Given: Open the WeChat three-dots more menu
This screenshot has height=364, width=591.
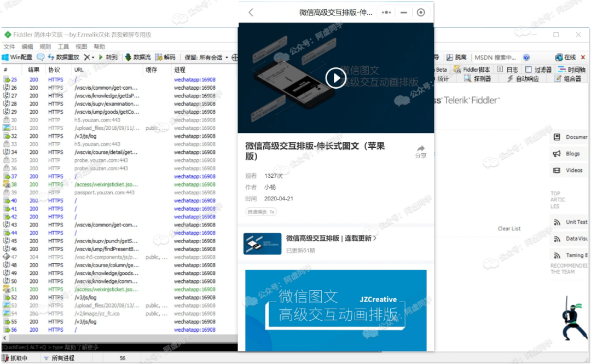Looking at the screenshot, I should pyautogui.click(x=386, y=13).
